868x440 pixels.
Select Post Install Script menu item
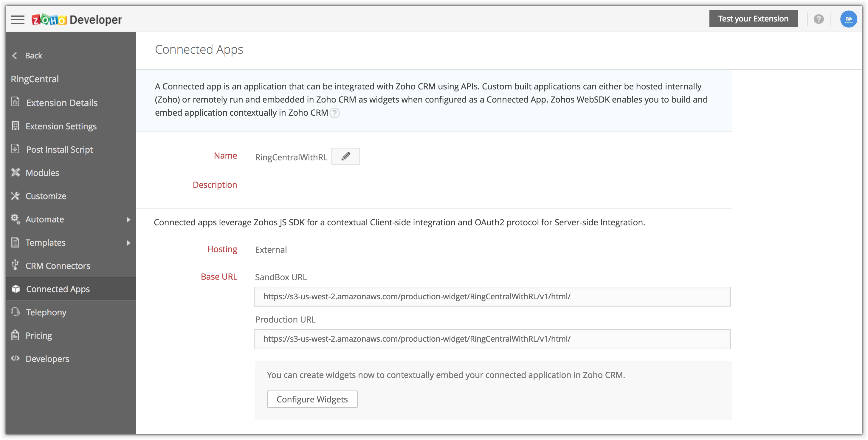pos(59,149)
